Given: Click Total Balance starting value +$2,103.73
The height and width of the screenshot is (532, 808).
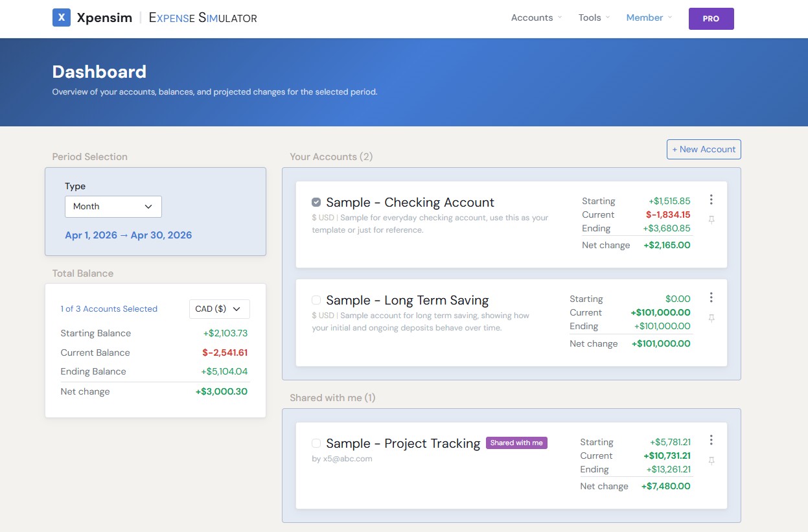Looking at the screenshot, I should tap(225, 333).
